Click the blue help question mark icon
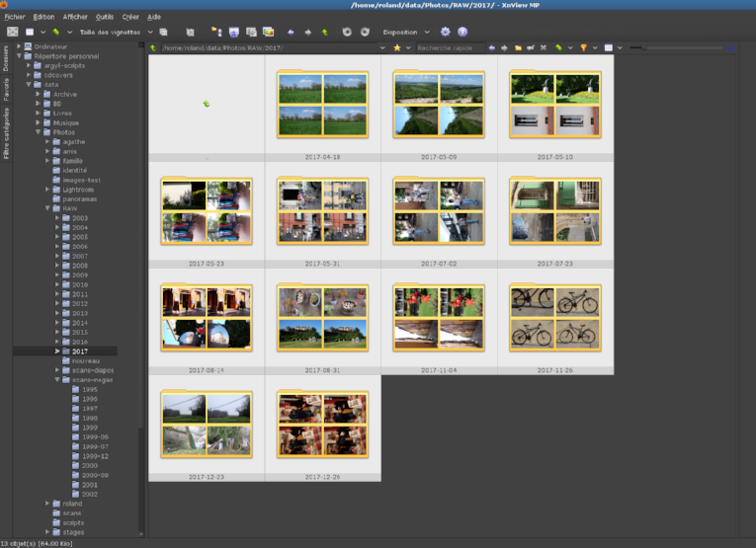The width and height of the screenshot is (756, 548). 462,32
